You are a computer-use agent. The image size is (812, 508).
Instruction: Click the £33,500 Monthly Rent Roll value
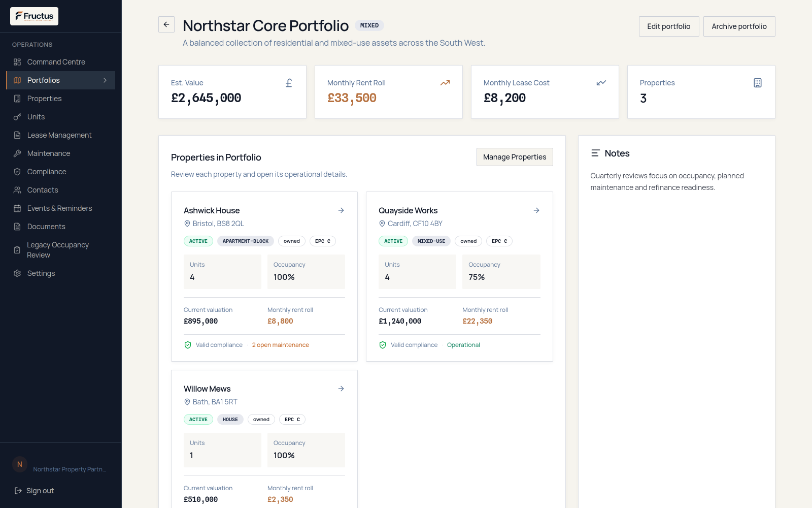(352, 98)
